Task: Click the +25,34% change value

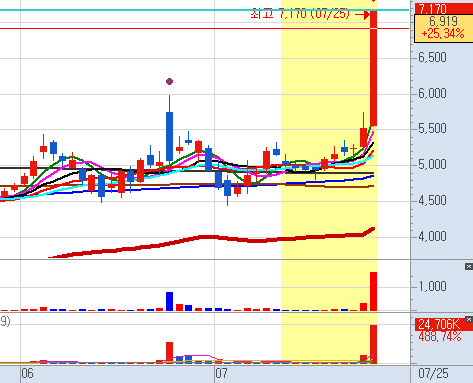Action: point(443,34)
